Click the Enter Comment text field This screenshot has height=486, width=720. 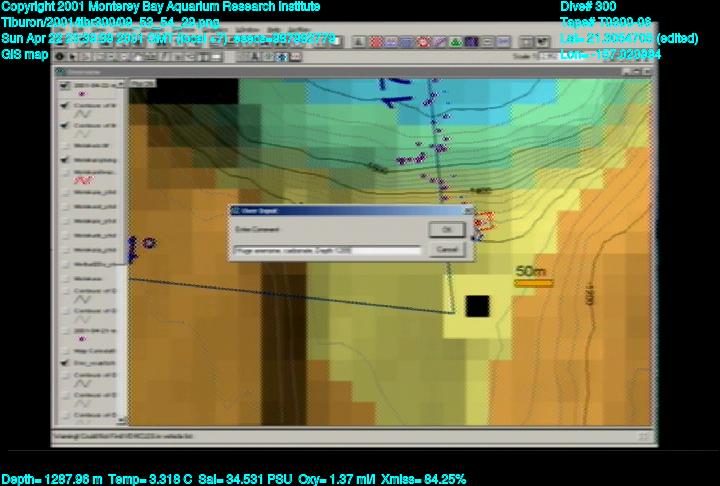pyautogui.click(x=327, y=249)
